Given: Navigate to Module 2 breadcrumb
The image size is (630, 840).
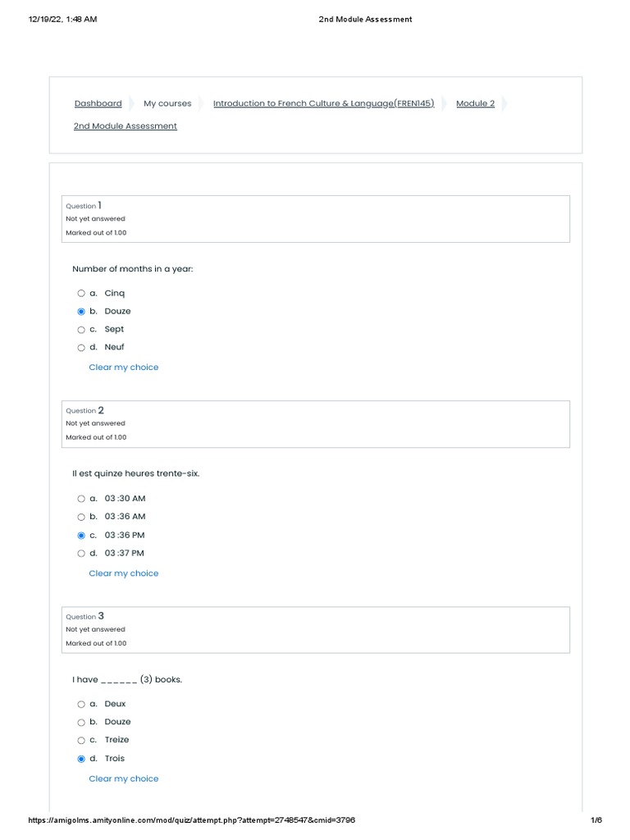Looking at the screenshot, I should pos(475,103).
